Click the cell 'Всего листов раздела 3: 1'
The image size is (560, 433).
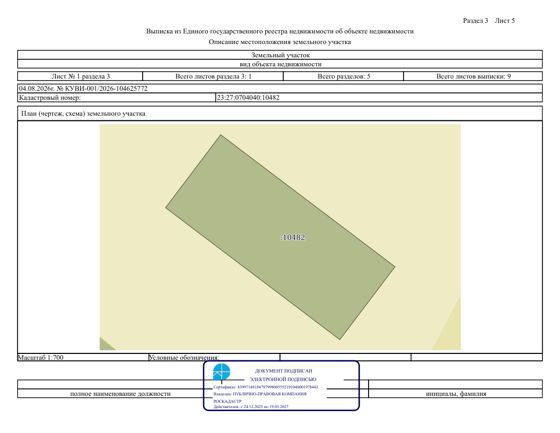213,76
